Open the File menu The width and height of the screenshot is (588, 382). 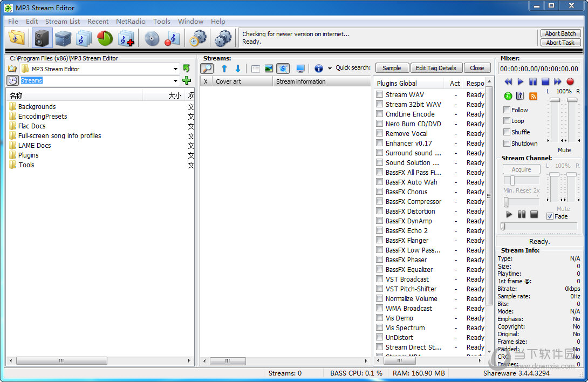pos(13,22)
